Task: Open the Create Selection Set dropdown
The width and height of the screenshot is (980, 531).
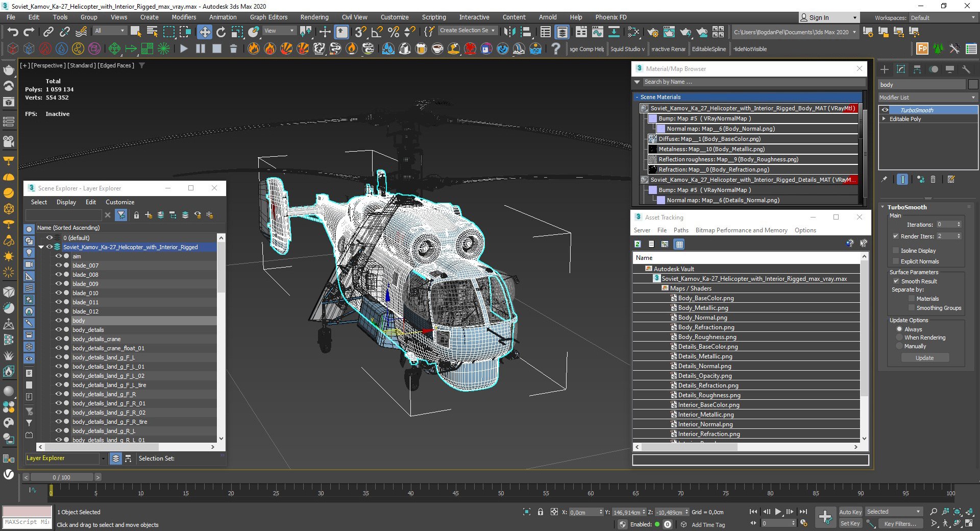Action: pyautogui.click(x=468, y=31)
